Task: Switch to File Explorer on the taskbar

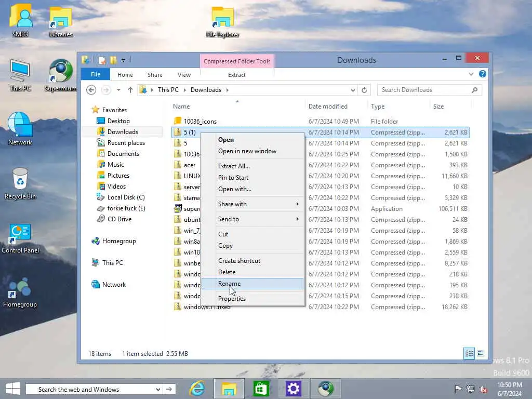Action: (x=229, y=389)
